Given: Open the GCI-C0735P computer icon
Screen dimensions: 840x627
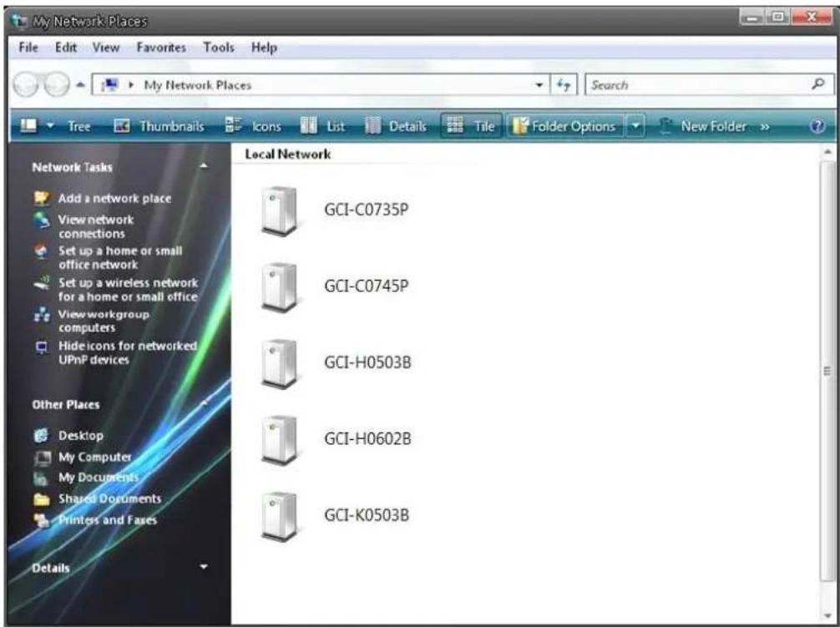Looking at the screenshot, I should [x=279, y=211].
